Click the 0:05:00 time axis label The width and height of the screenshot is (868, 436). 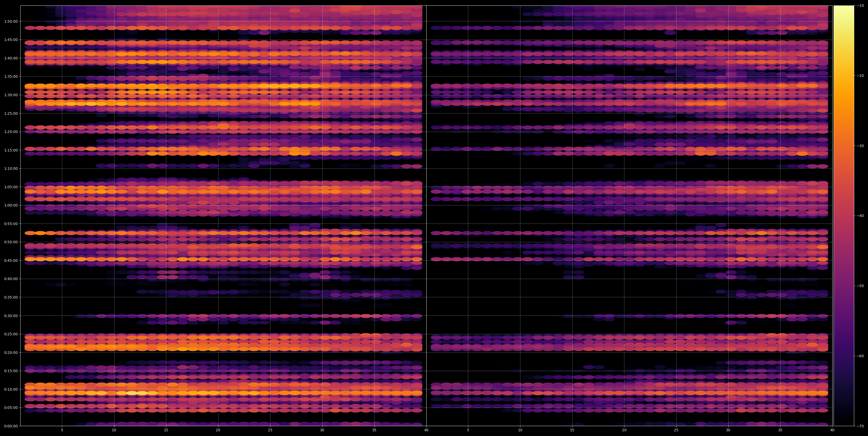coord(11,408)
